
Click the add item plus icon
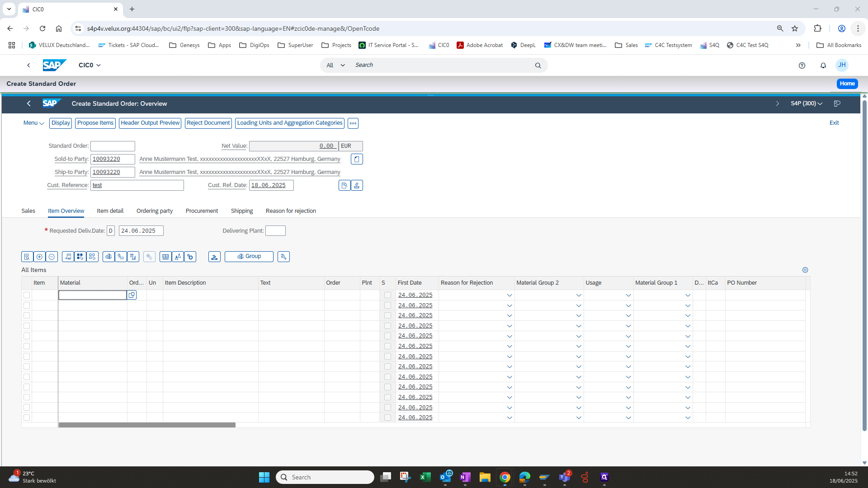tap(39, 257)
